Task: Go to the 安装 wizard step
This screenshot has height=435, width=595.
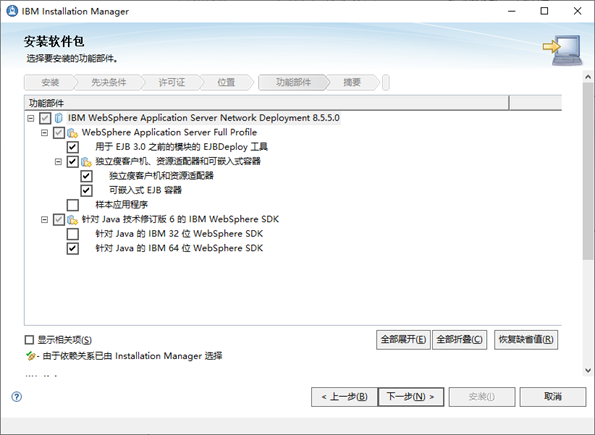Action: pyautogui.click(x=50, y=82)
